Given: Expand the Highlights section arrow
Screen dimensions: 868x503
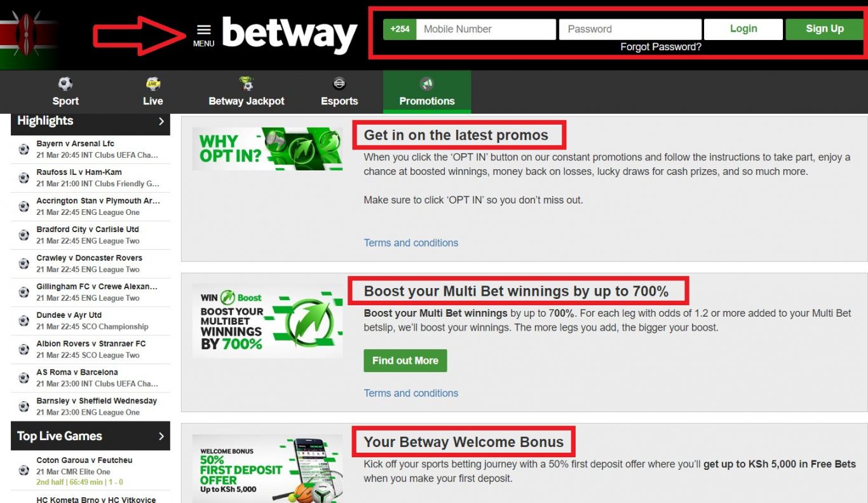Looking at the screenshot, I should [x=161, y=121].
